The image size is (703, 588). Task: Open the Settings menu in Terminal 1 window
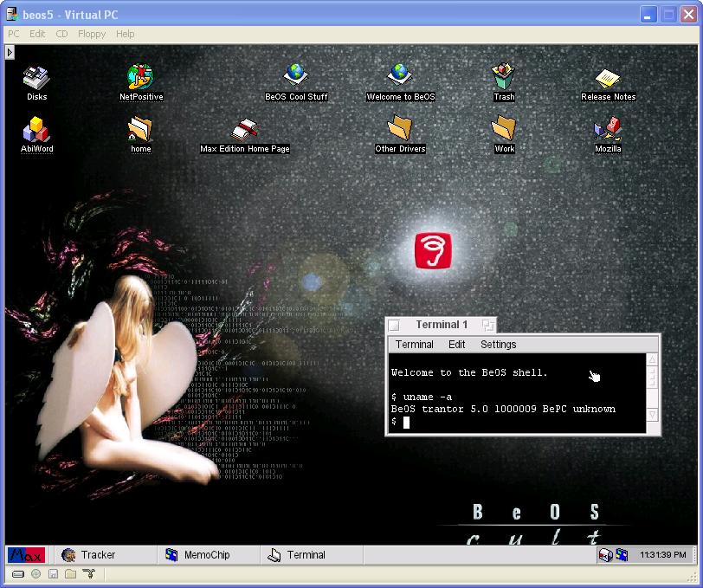coord(498,345)
